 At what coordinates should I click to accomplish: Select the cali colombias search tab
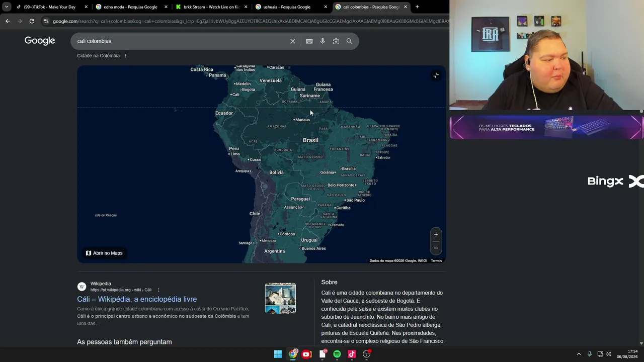click(x=371, y=7)
